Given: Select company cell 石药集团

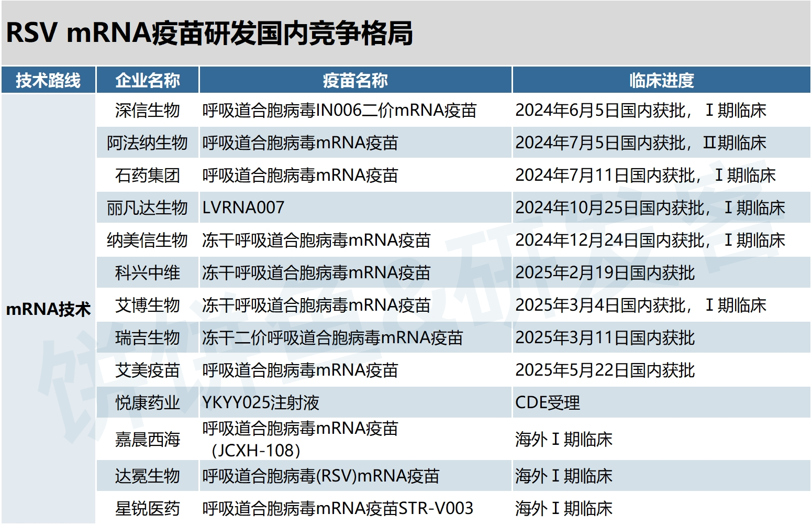Looking at the screenshot, I should point(147,175).
